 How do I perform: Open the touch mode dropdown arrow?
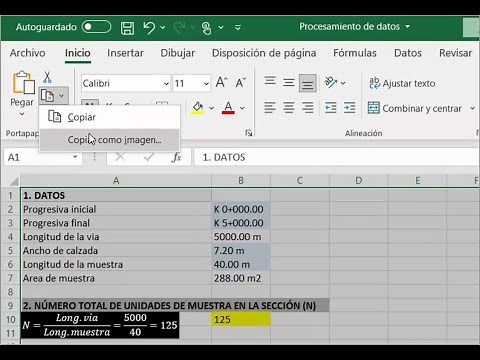point(221,28)
